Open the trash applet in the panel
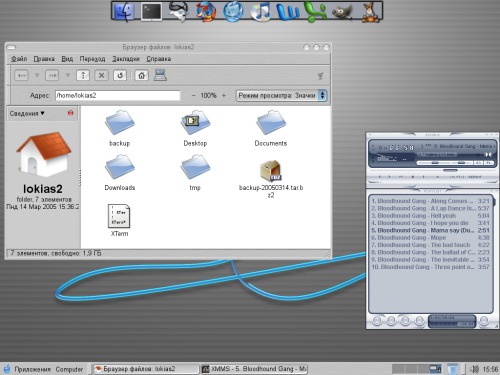 pyautogui.click(x=452, y=369)
